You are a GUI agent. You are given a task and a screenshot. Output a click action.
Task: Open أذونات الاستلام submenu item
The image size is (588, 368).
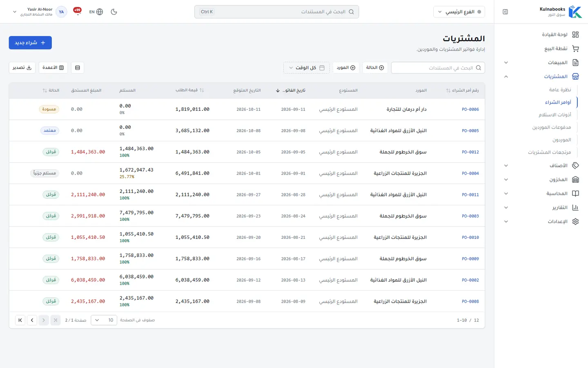pyautogui.click(x=555, y=115)
